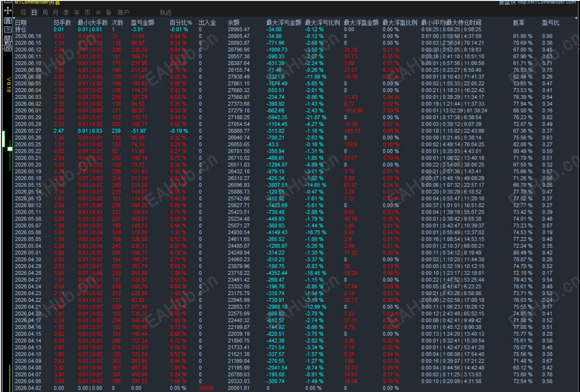Viewport: 580px width, 392px height.
Task: Switch to the 币 currency tab
Action: pos(87,13)
